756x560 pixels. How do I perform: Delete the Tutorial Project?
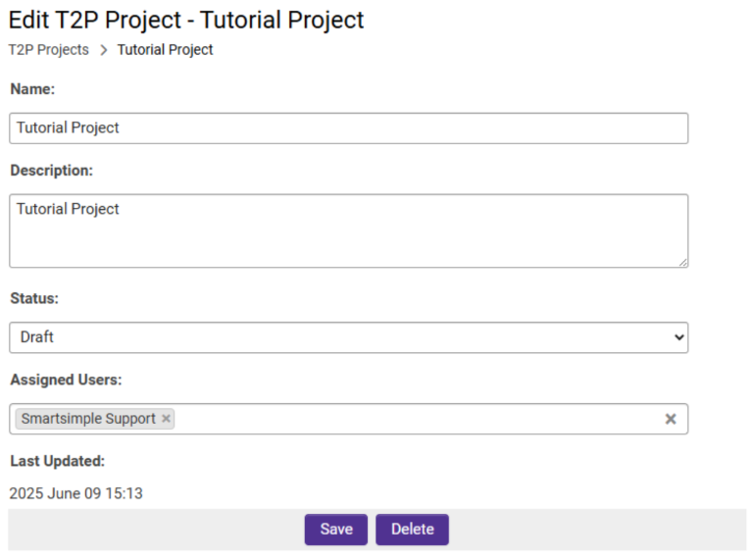click(x=412, y=530)
